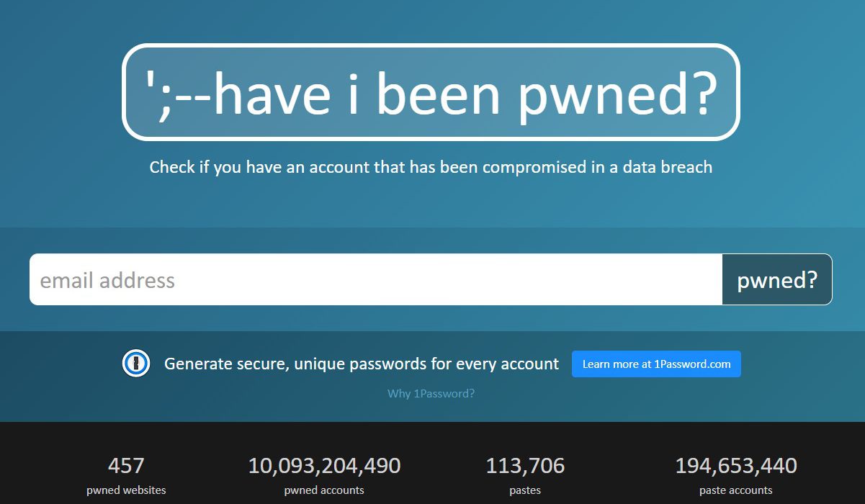This screenshot has width=865, height=504.
Task: Click the 1Password keyhole logo icon
Action: (x=136, y=364)
